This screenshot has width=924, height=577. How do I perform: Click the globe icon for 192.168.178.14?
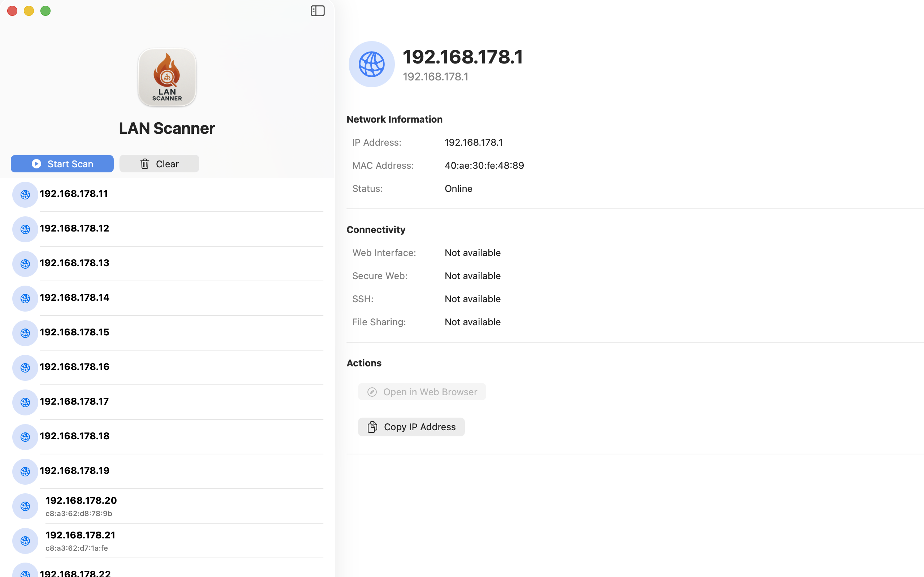coord(25,299)
